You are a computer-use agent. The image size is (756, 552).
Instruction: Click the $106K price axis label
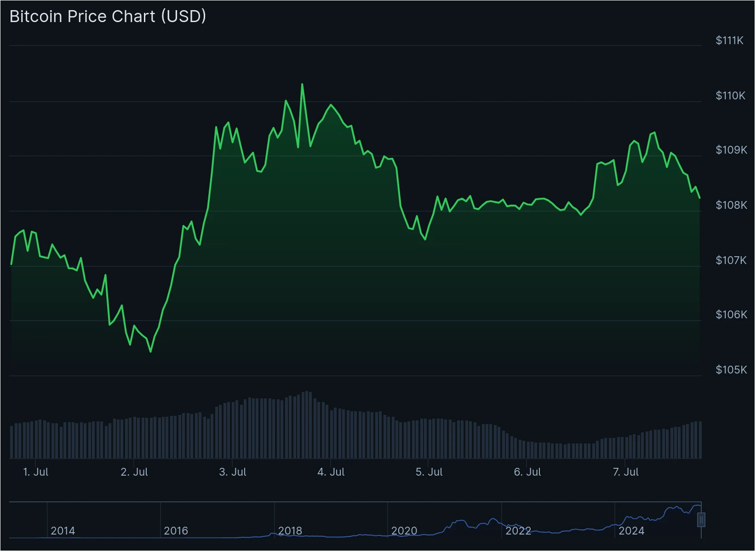(732, 315)
